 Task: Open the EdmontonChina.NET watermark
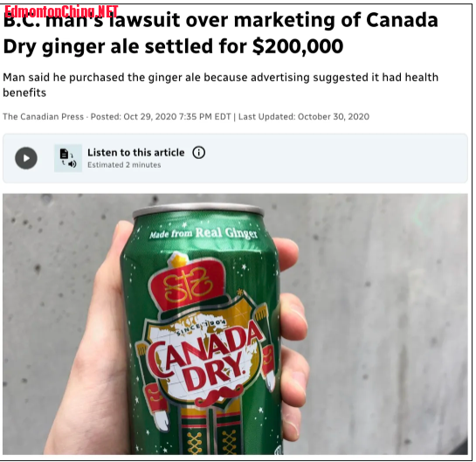61,12
